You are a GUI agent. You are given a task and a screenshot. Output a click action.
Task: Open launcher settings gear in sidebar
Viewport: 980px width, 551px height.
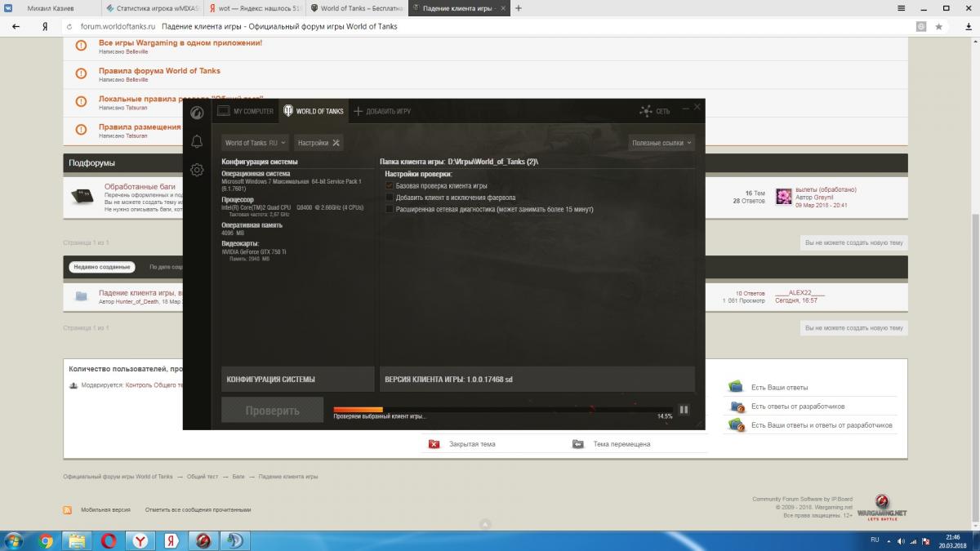tap(197, 170)
